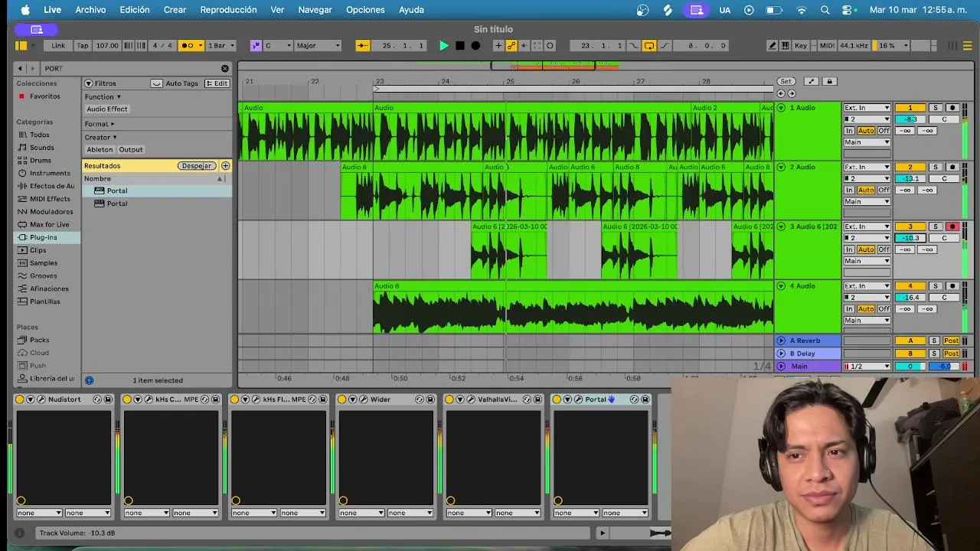Open the root note C dropdown
980x551 pixels.
click(x=278, y=46)
